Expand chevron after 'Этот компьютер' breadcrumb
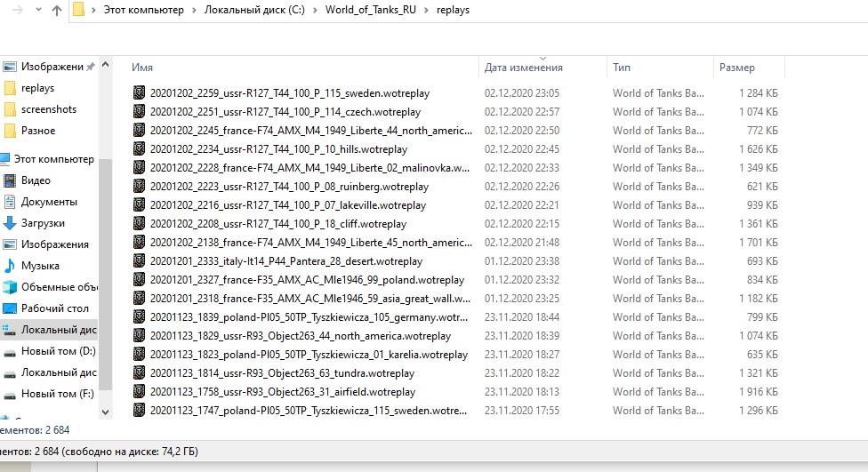This screenshot has height=472, width=868. [194, 10]
